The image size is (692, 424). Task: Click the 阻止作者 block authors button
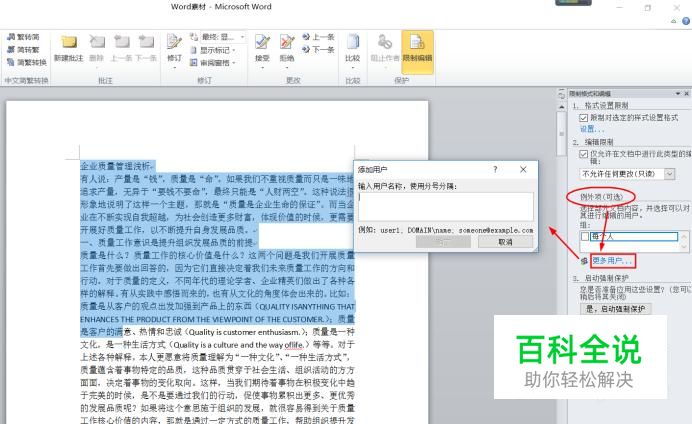(384, 49)
